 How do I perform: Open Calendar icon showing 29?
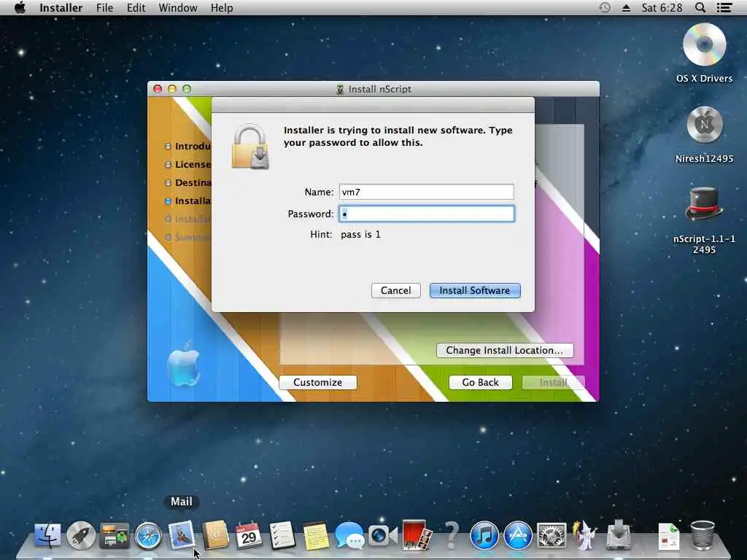[249, 535]
